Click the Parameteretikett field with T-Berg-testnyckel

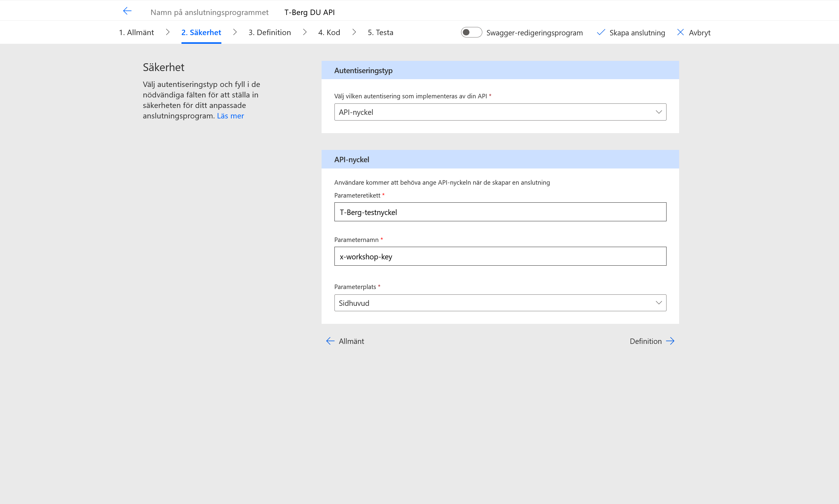500,212
